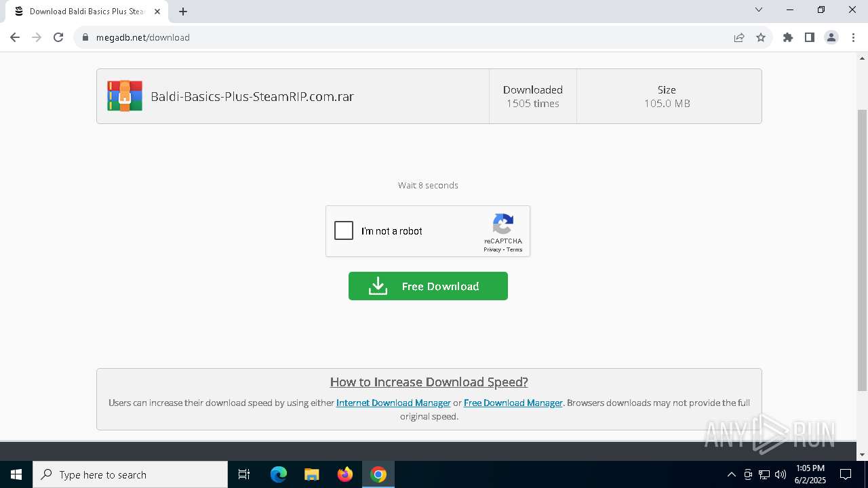Click the reCAPTCHA logo
Viewport: 868px width, 488px height.
[x=503, y=224]
